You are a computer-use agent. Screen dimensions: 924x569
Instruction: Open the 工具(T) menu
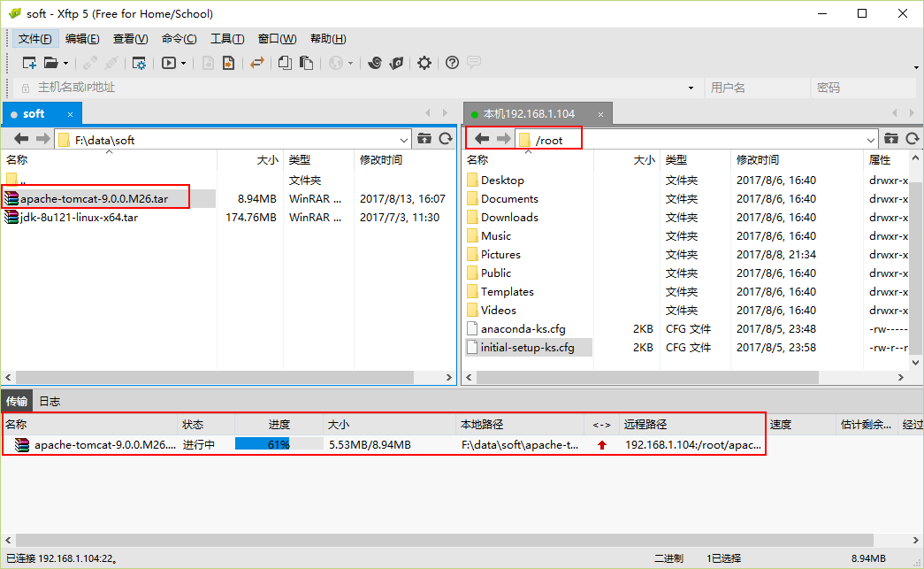coord(227,39)
